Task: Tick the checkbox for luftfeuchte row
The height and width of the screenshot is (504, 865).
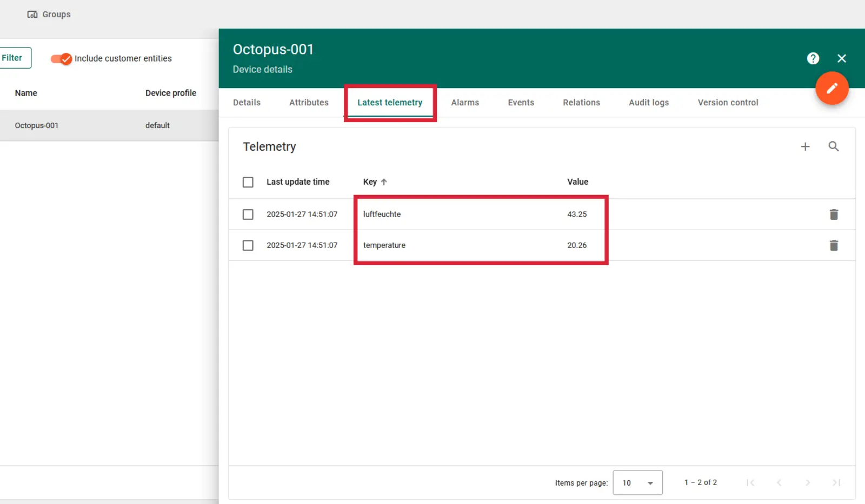Action: click(248, 214)
